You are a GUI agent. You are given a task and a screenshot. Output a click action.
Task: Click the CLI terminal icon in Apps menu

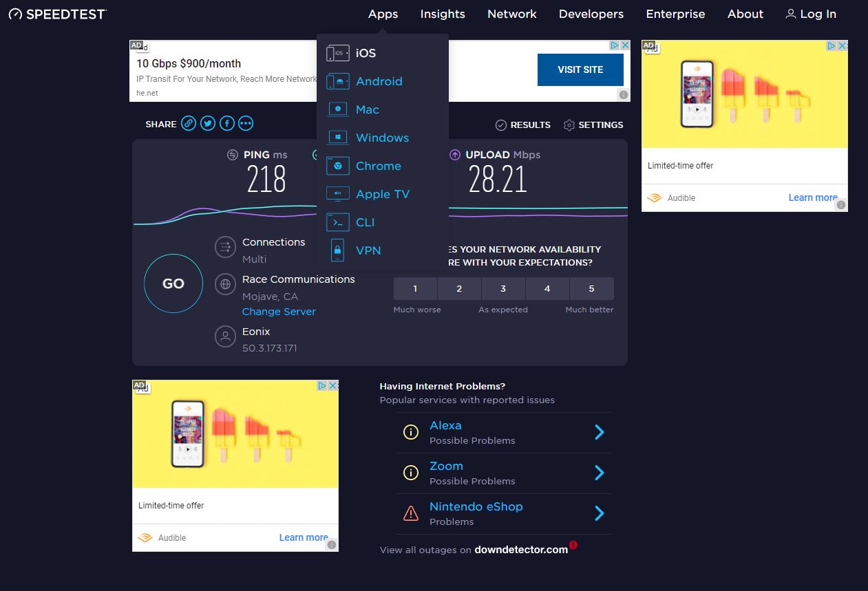(x=338, y=222)
